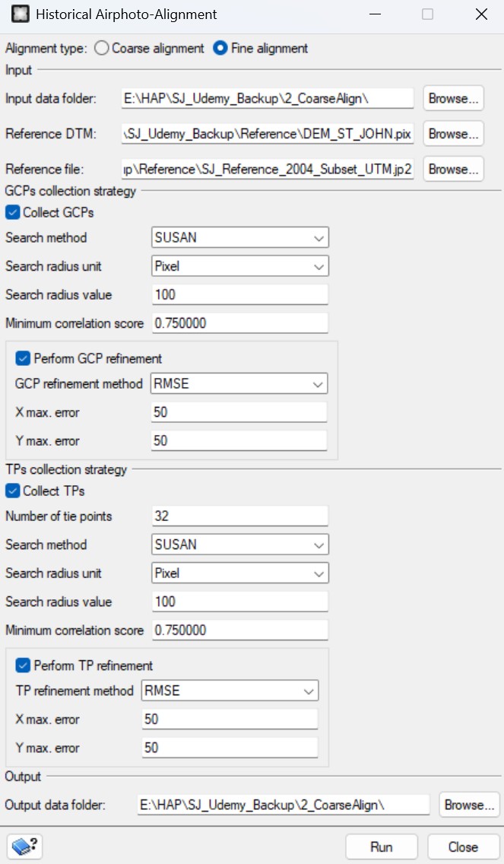Click GCP X max. error field
Image resolution: width=504 pixels, height=864 pixels.
pos(239,412)
